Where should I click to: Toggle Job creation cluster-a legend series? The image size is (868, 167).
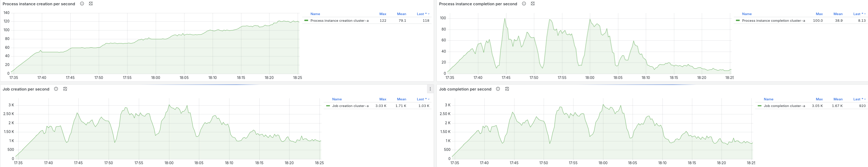(350, 106)
